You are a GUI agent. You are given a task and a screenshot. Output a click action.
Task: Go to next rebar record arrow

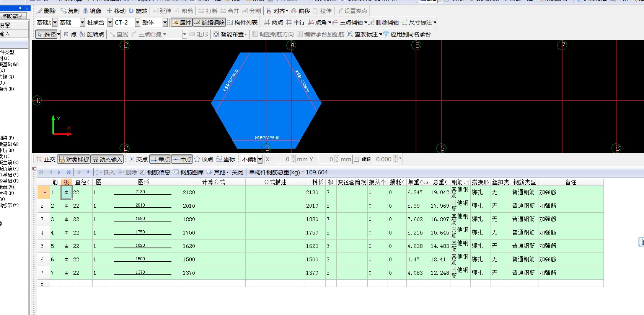[59, 172]
